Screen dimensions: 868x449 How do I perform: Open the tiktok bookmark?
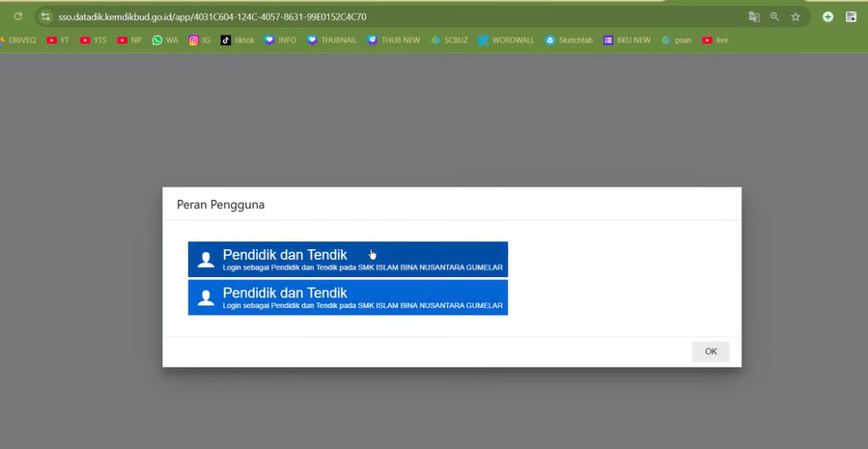pyautogui.click(x=237, y=40)
